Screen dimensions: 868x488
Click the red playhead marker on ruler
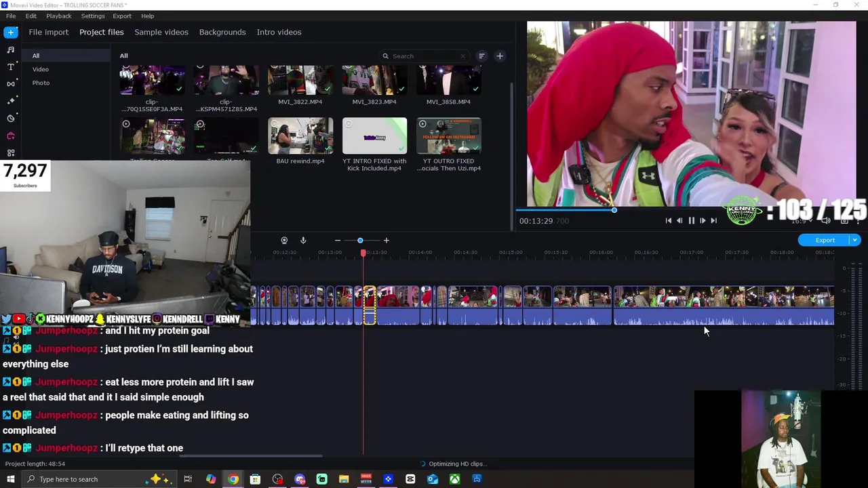point(363,253)
